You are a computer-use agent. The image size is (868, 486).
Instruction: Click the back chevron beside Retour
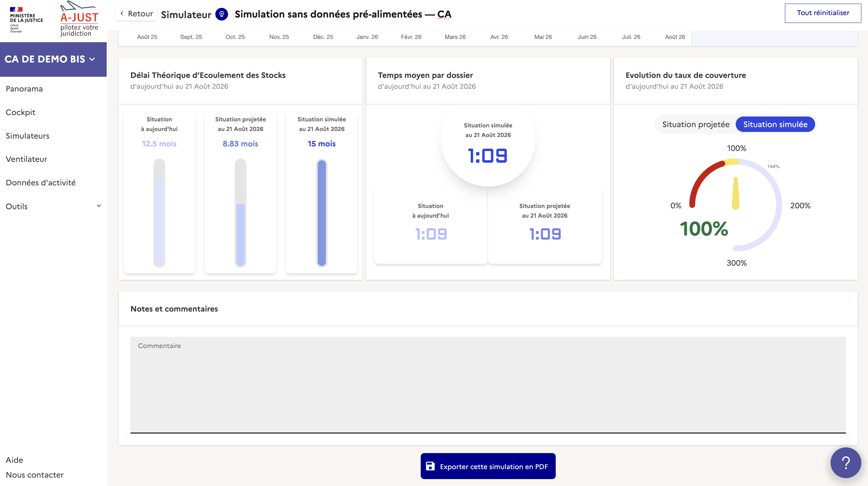pyautogui.click(x=122, y=14)
